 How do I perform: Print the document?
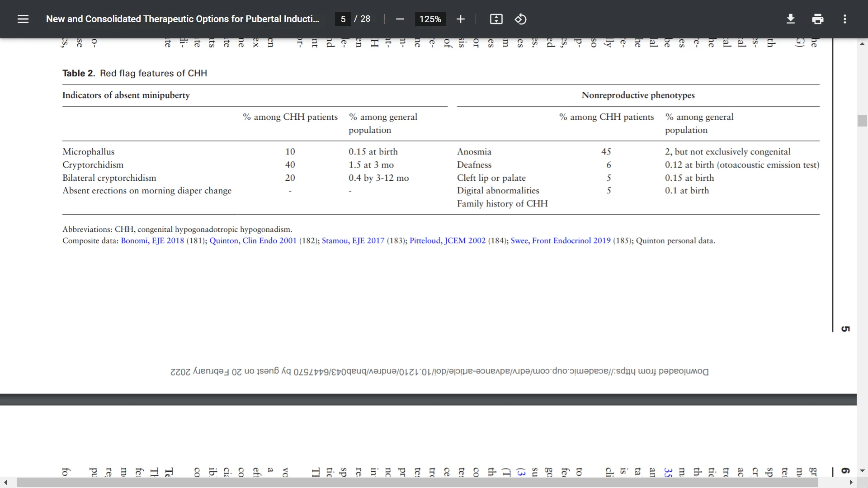(817, 19)
